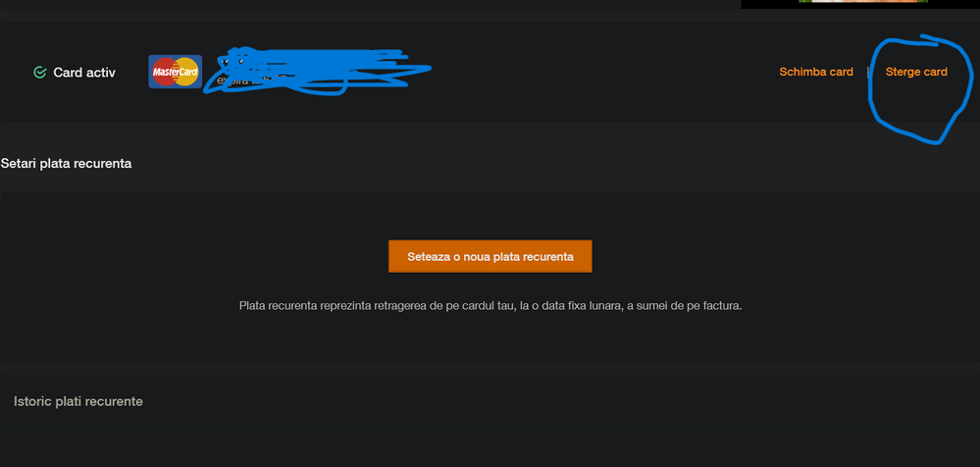
Task: Click the phrase data fixa lunara
Action: click(580, 306)
